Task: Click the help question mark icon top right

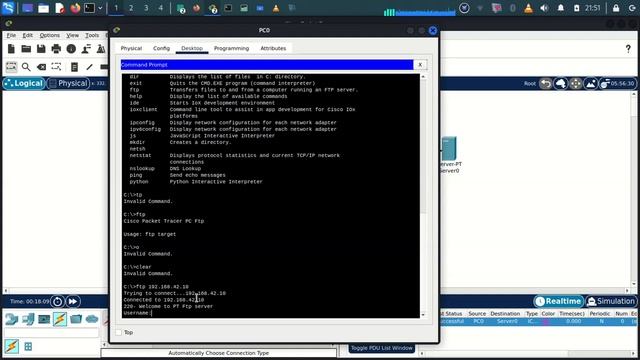Action: click(x=628, y=49)
